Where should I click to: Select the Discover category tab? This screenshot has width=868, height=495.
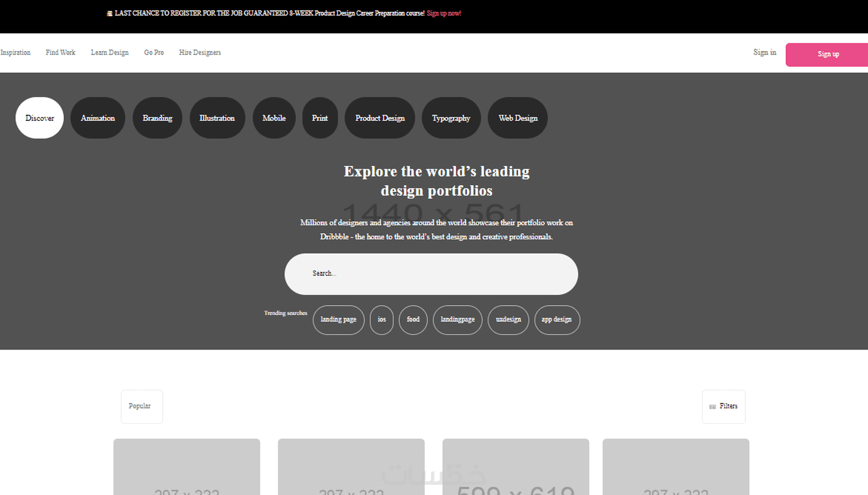[x=40, y=118]
